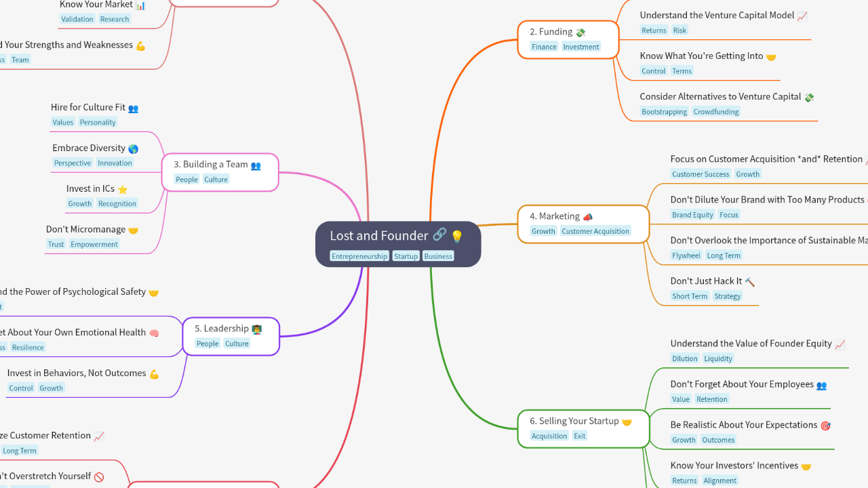
Task: Click globe icon beside Embrace Diversity
Action: 133,148
